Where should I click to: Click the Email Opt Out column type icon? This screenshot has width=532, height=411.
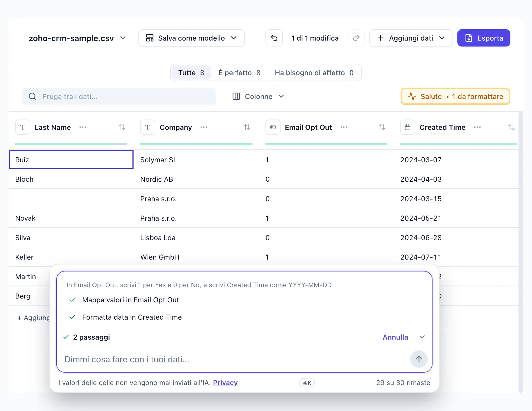click(273, 127)
